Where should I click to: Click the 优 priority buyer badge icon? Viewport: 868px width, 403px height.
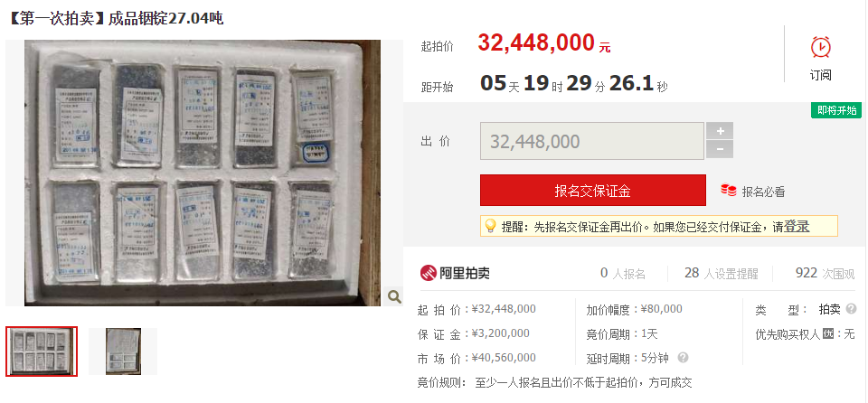pos(827,333)
